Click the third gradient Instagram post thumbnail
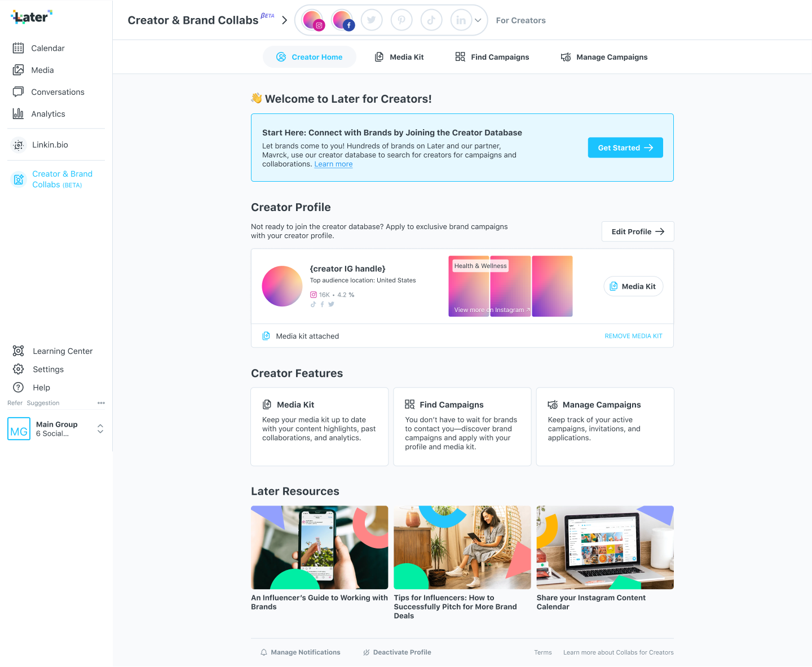Screen dimensions: 812x667 click(553, 286)
